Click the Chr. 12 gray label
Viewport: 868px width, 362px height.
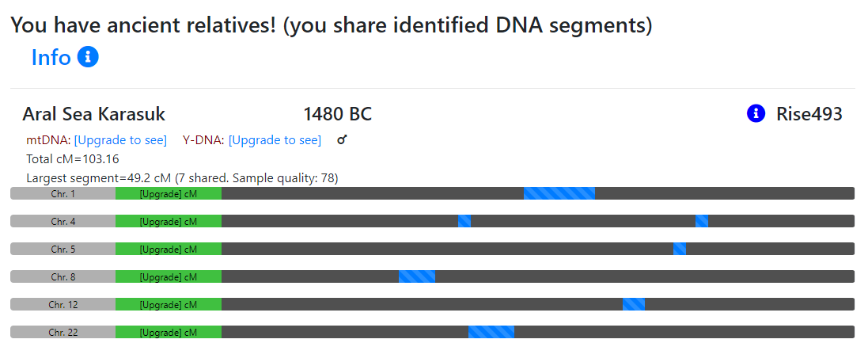pyautogui.click(x=63, y=304)
